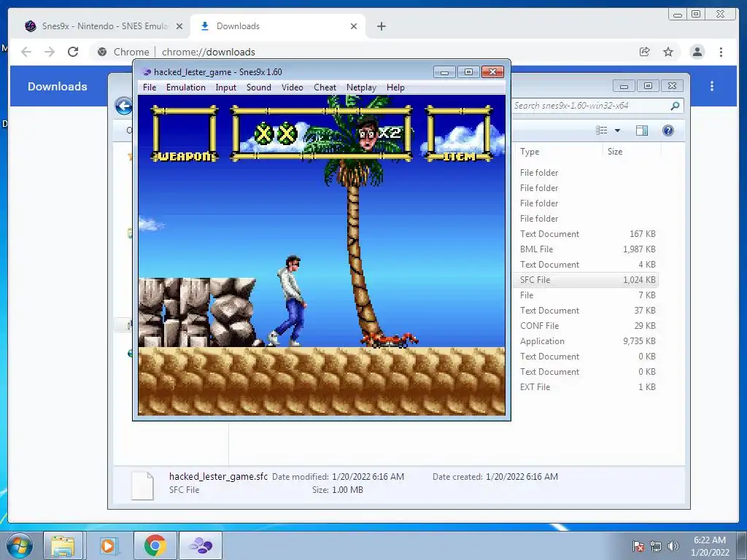Click the Explorer back arrow button
Screen dimensions: 747x560
pos(124,106)
